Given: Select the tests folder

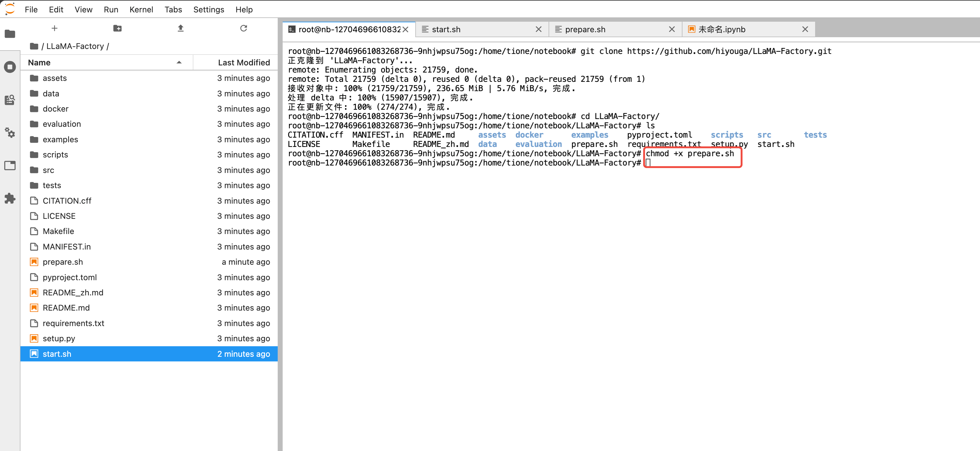Looking at the screenshot, I should tap(149, 185).
